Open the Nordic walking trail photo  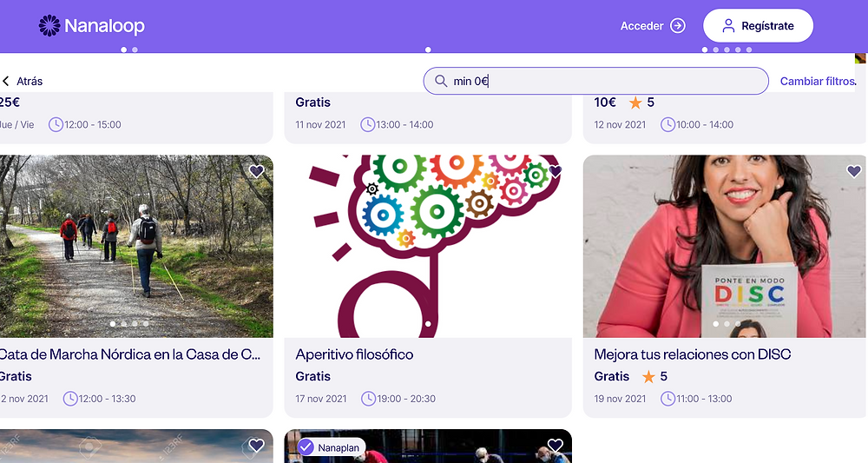(x=136, y=246)
